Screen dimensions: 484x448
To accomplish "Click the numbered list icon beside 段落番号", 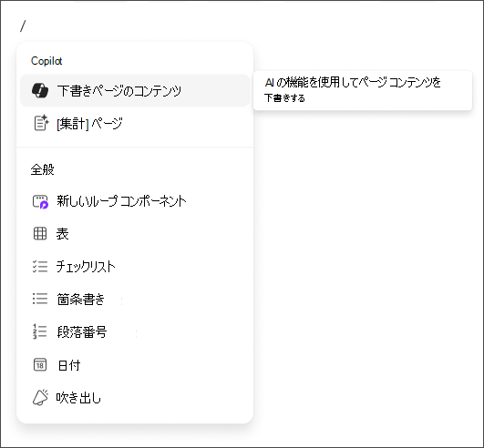I will [40, 331].
